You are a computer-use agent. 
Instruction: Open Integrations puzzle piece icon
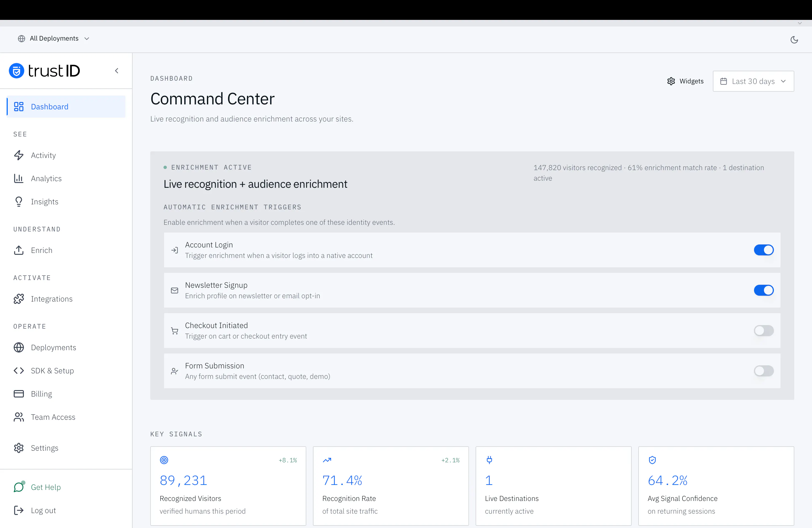click(19, 299)
